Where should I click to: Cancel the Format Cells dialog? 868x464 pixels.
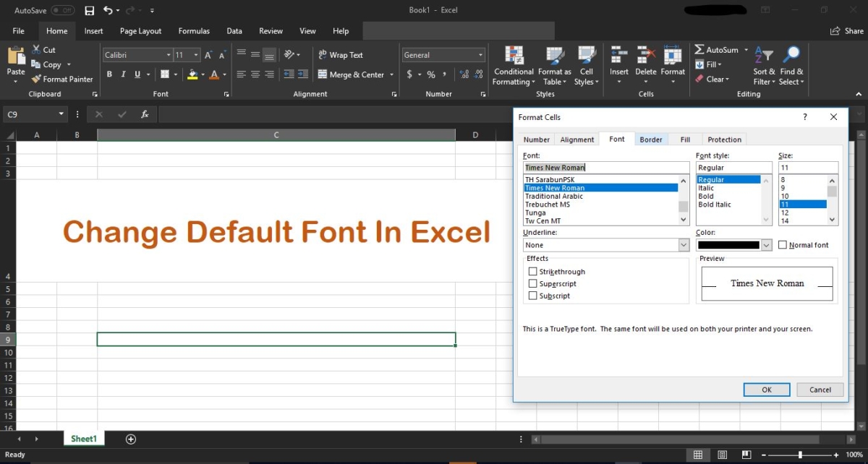point(820,389)
